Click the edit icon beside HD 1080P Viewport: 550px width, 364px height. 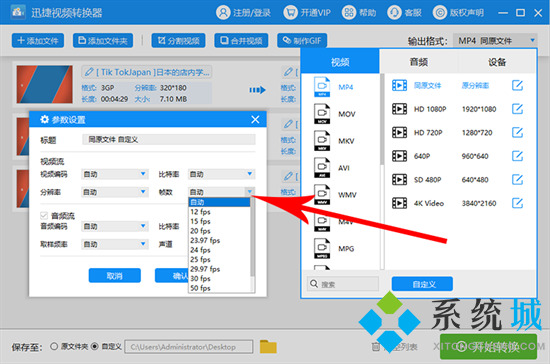517,109
